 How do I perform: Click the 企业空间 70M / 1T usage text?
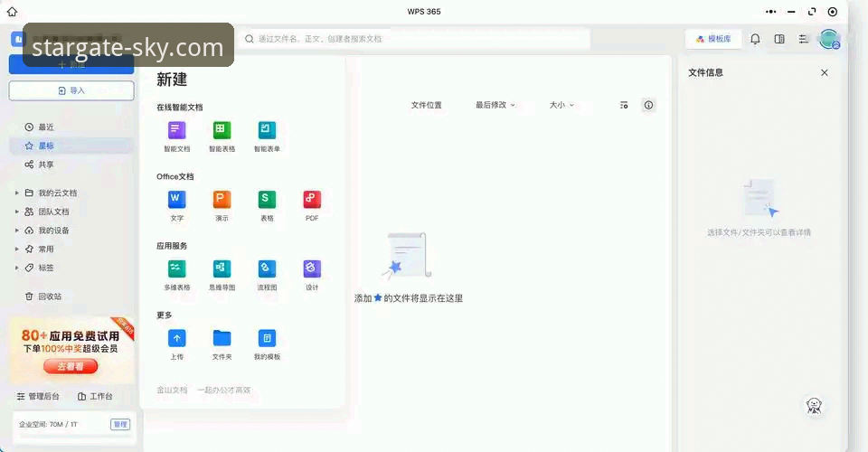point(48,424)
